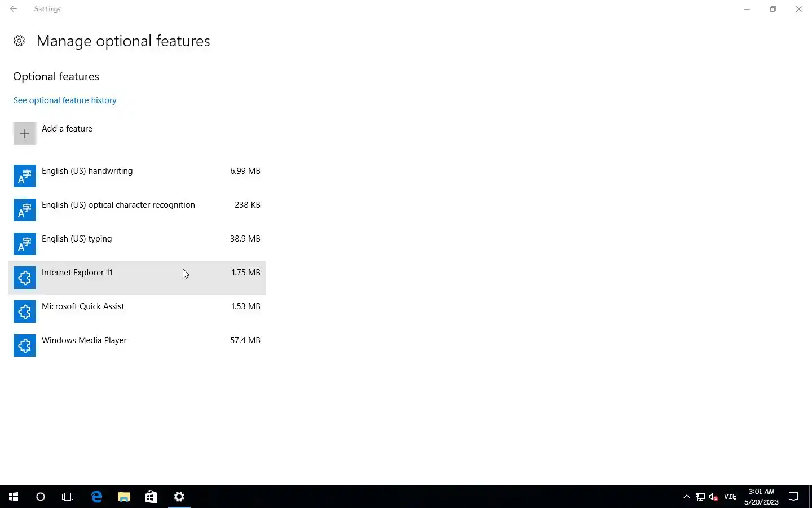Open File Explorer from the taskbar
Viewport: 812px width, 508px height.
(x=124, y=497)
